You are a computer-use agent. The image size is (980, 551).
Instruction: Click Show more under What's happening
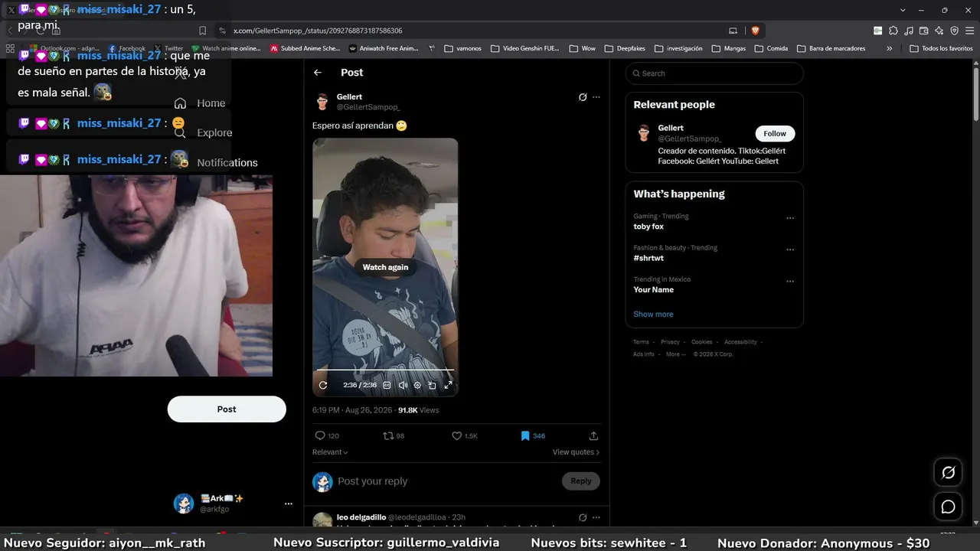pyautogui.click(x=653, y=315)
